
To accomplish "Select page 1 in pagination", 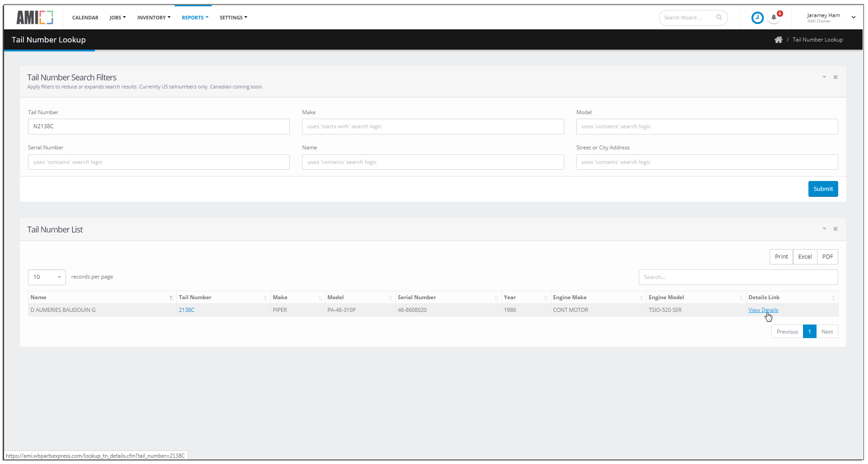I will point(810,332).
